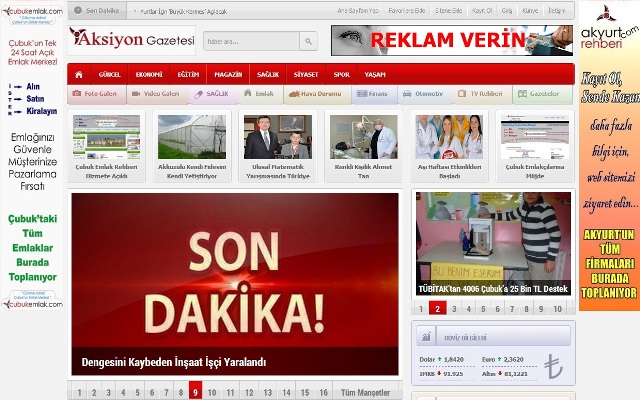Open the 'REKLAM VERİN' banner
The height and width of the screenshot is (400, 640).
pos(452,40)
